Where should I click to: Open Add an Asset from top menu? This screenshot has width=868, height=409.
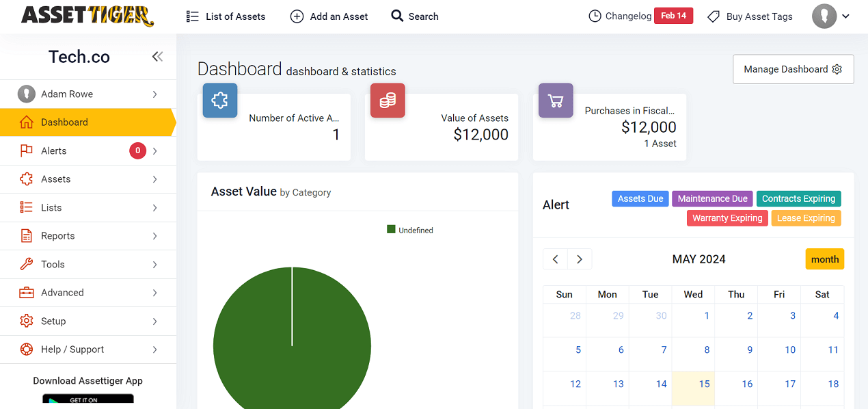point(329,16)
